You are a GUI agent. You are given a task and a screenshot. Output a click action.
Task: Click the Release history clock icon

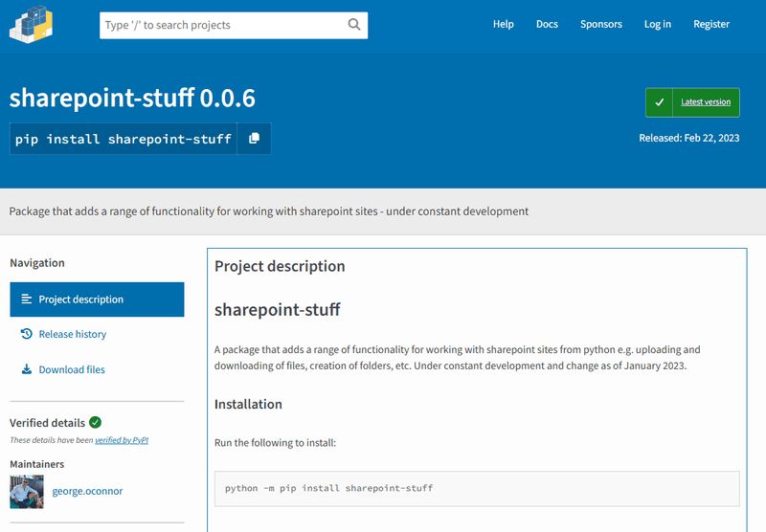(x=27, y=334)
